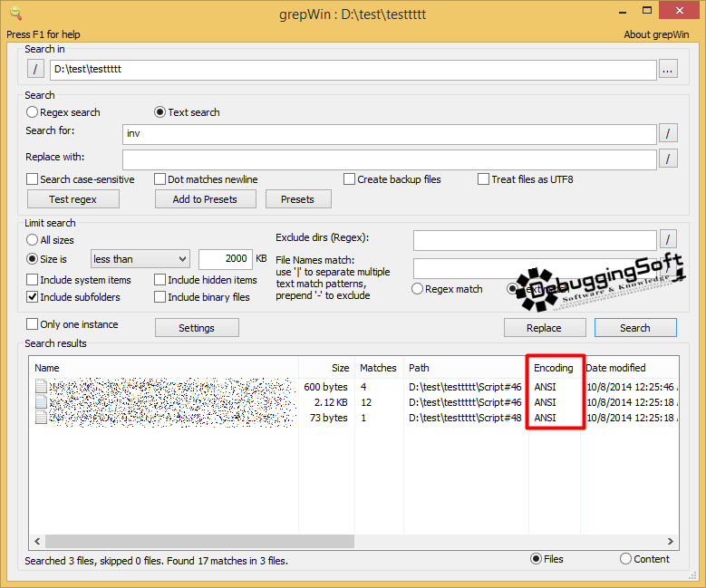Open the Settings button
The image size is (706, 588).
tap(197, 328)
